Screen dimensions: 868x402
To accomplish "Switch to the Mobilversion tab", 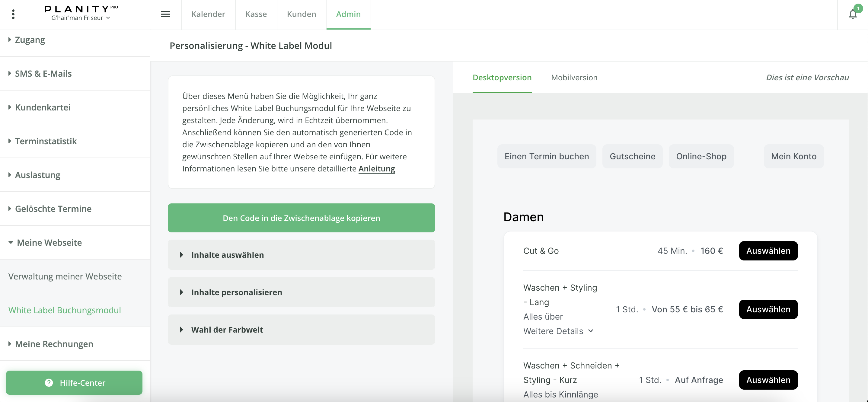I will coord(574,78).
